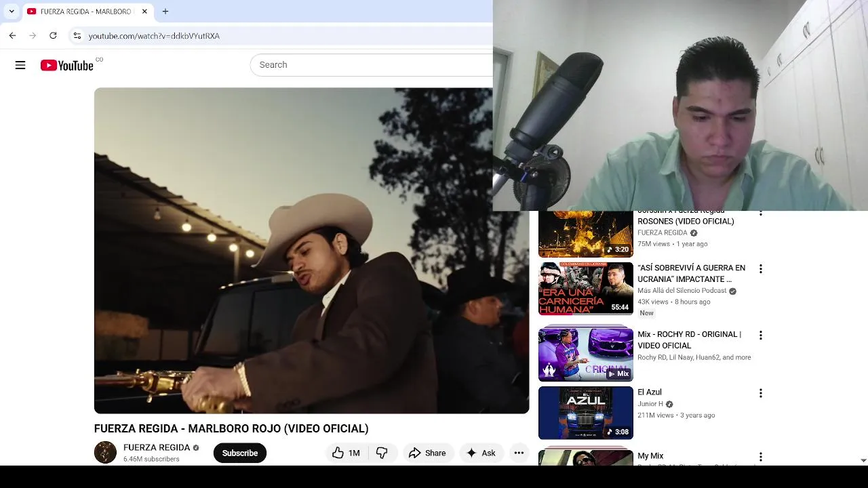Open FUERZA REGIDA channel avatar
This screenshot has width=868, height=488.
105,453
